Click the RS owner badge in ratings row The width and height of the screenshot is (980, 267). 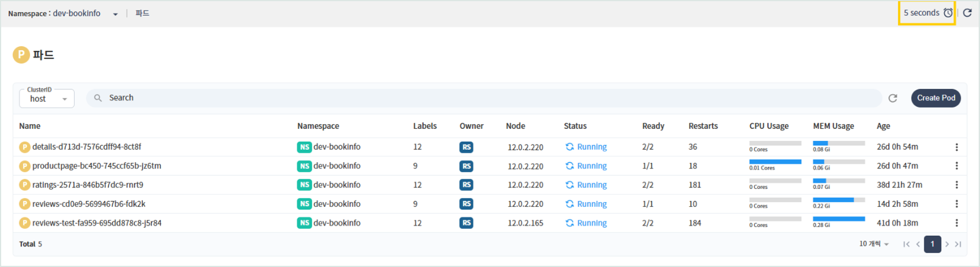tap(466, 185)
